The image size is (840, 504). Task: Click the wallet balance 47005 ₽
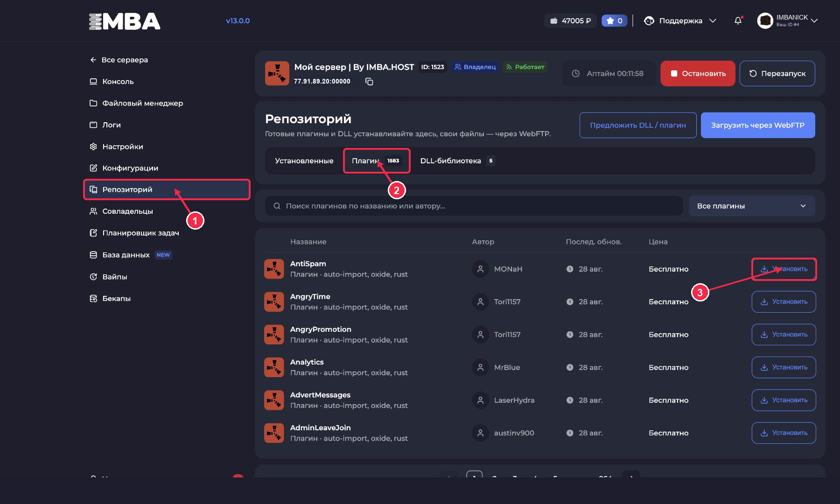coord(570,21)
